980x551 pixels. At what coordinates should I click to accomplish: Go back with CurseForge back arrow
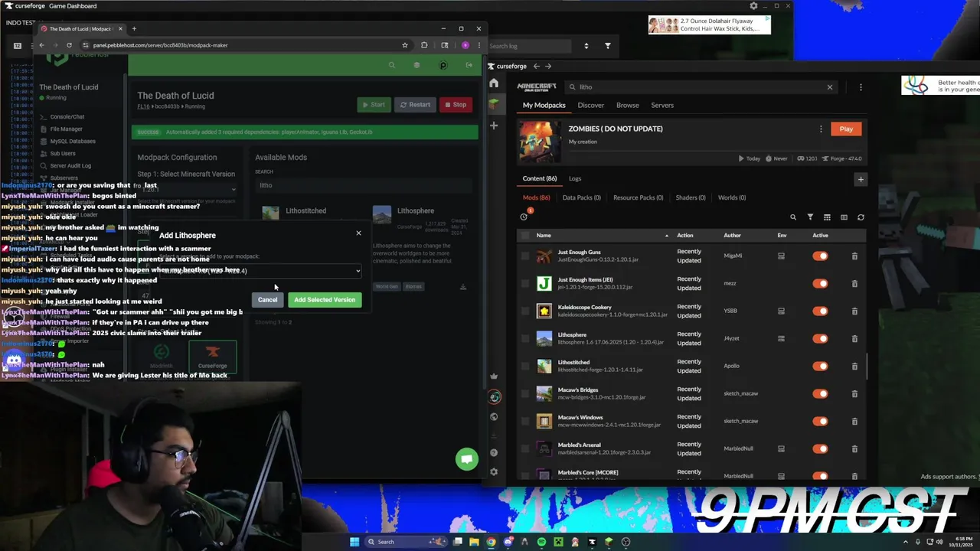[x=536, y=67]
